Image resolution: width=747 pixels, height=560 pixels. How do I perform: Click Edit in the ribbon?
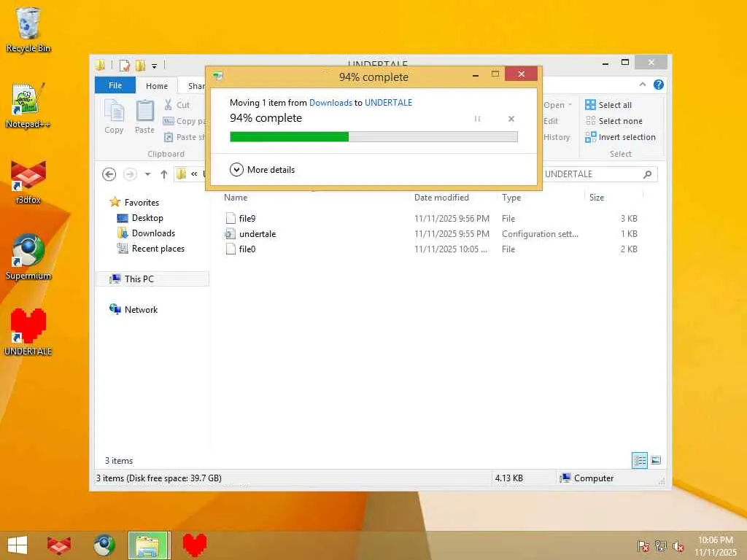pyautogui.click(x=551, y=121)
